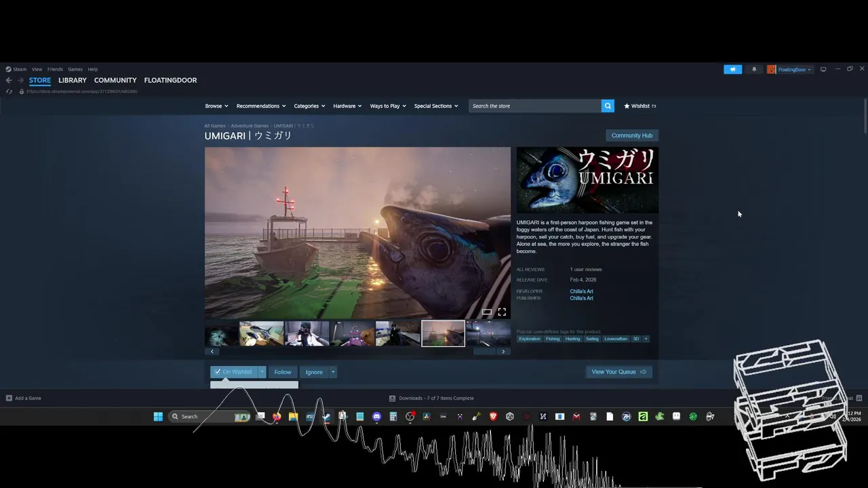
Task: Select the highlighted boat-at-dusk thumbnail
Action: coord(443,333)
